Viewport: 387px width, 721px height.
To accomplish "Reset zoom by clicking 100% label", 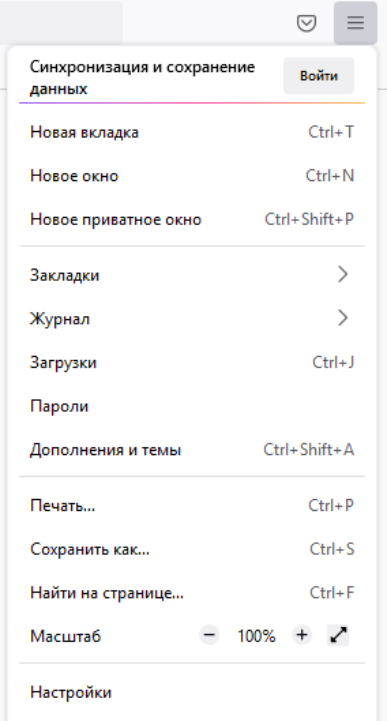I will (256, 636).
